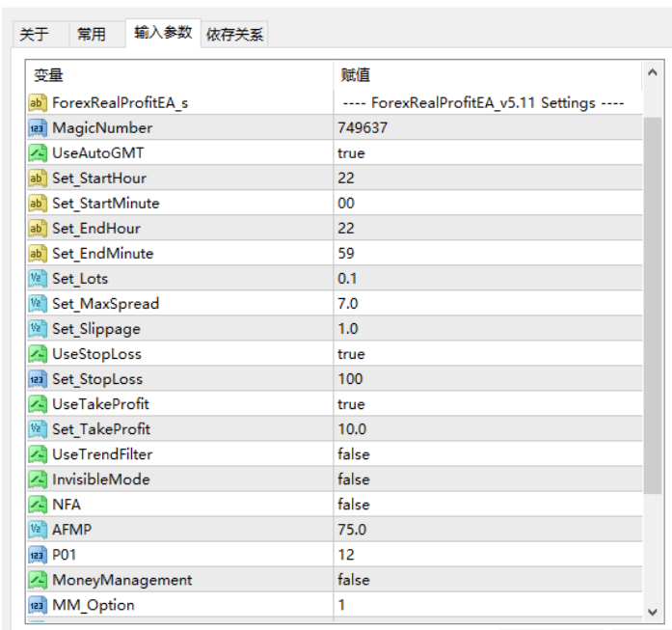Click the boolean icon beside UseTakeProfit
This screenshot has width=672, height=630.
point(38,404)
